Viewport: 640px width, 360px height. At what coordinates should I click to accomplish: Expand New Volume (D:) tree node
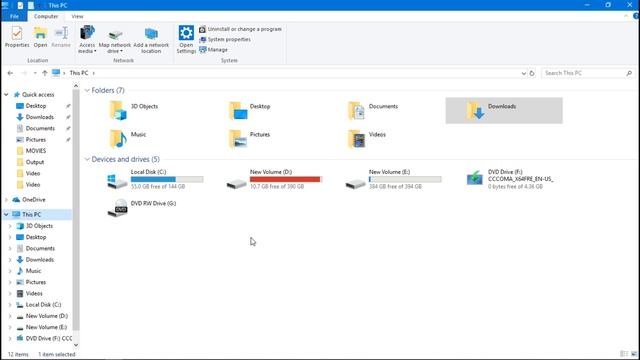tap(10, 316)
